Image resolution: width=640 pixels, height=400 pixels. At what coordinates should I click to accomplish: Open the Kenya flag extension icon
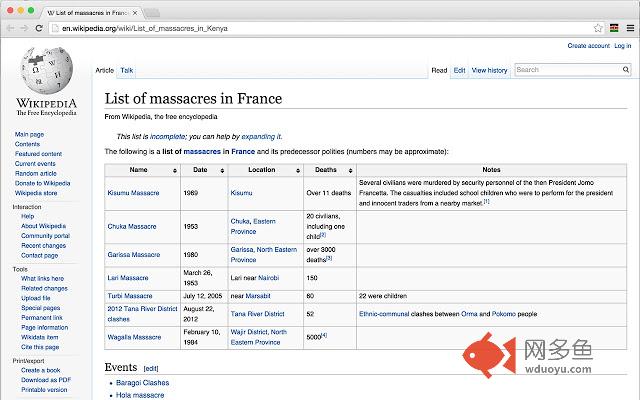click(614, 28)
